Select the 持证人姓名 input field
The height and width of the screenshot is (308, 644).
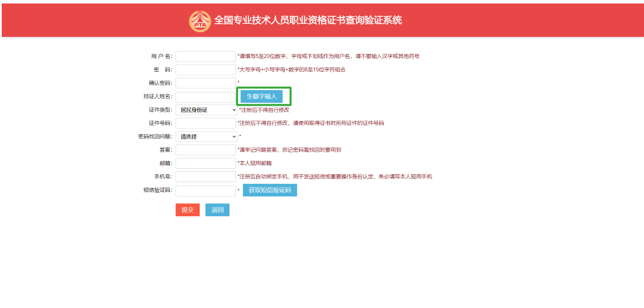point(205,97)
